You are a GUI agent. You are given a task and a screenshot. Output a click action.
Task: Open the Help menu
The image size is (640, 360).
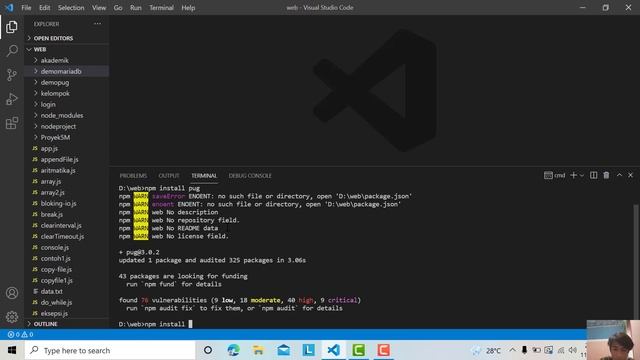188,8
